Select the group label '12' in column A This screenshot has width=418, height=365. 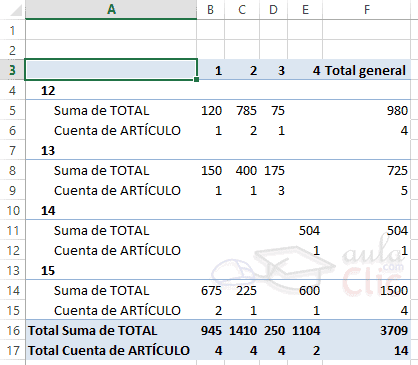[48, 91]
